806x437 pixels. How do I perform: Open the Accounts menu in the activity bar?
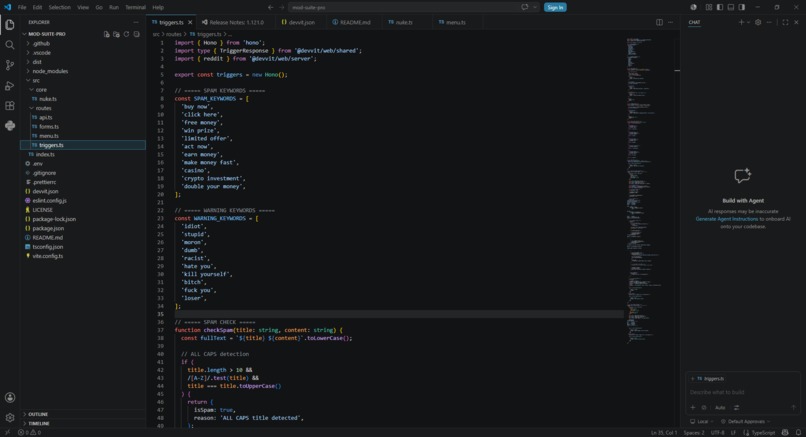10,397
